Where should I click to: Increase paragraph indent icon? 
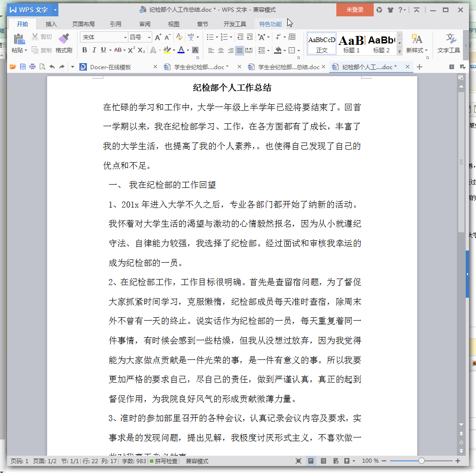pyautogui.click(x=250, y=37)
